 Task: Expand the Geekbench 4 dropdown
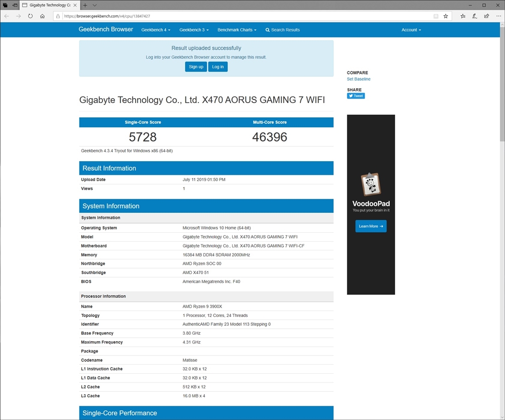[x=155, y=30]
